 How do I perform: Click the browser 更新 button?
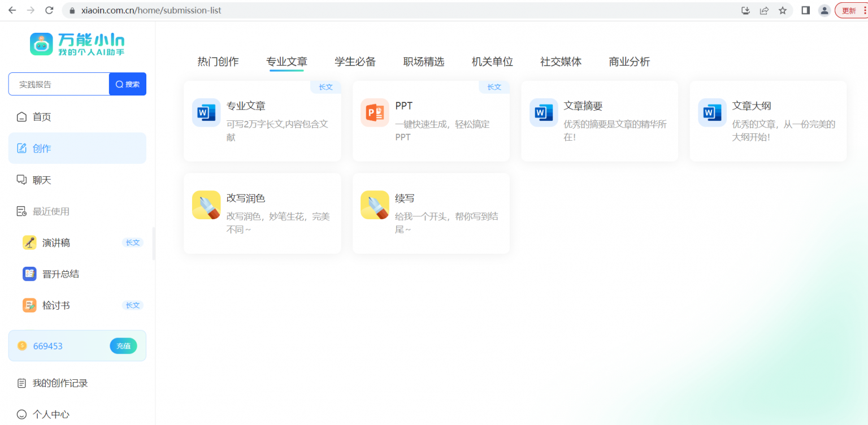point(851,10)
